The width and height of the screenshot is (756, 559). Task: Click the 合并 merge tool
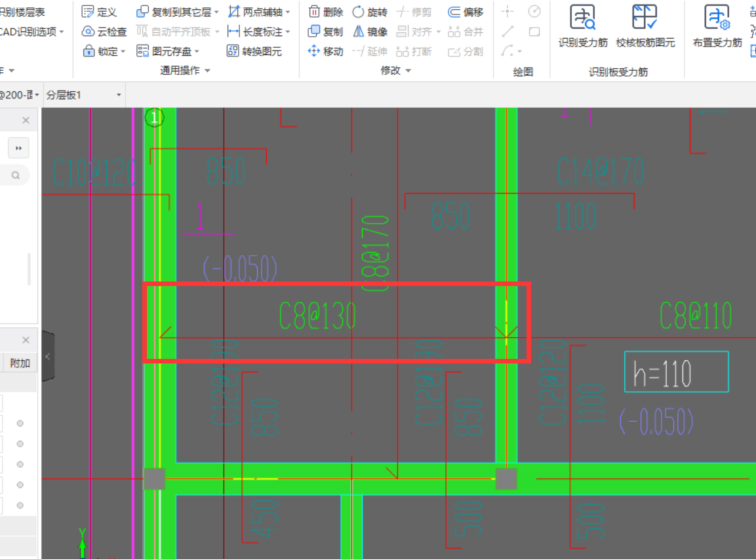click(466, 31)
